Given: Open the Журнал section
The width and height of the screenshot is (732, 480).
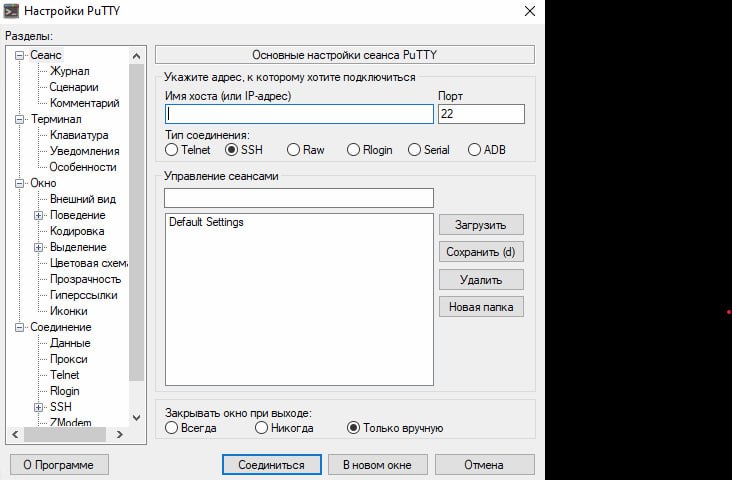Looking at the screenshot, I should (x=70, y=71).
